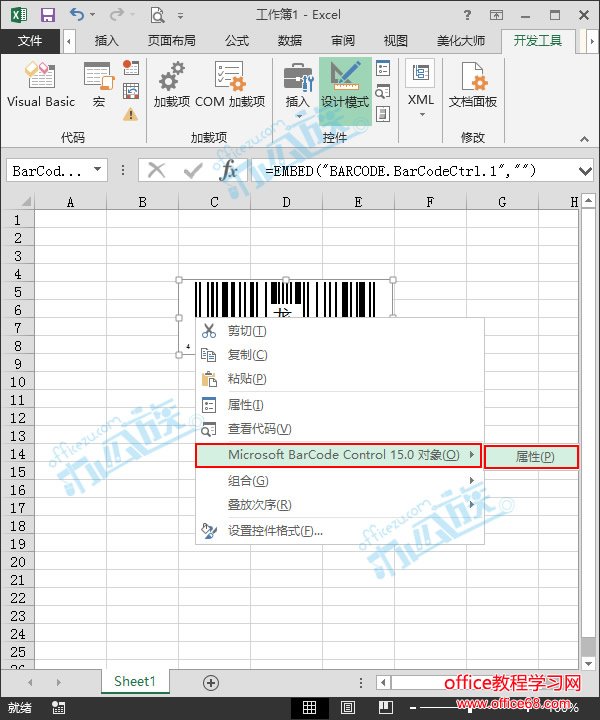Collapse the ribbon with the chevron

(584, 139)
